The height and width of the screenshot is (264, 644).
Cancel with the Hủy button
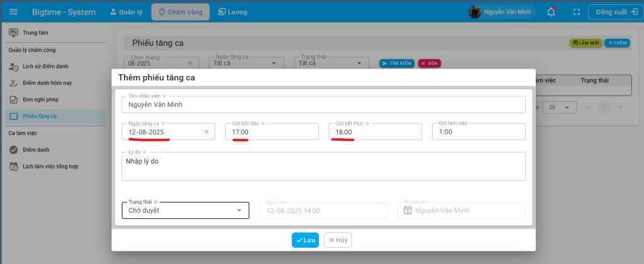(338, 240)
